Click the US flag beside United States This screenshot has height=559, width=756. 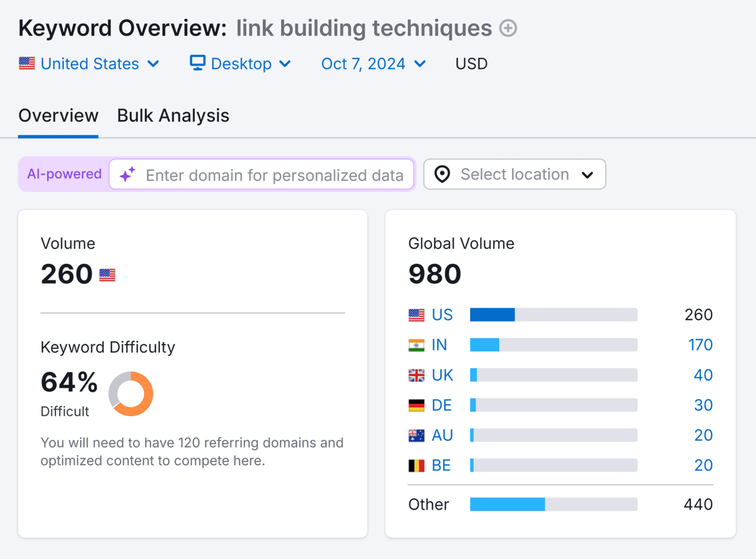[26, 63]
